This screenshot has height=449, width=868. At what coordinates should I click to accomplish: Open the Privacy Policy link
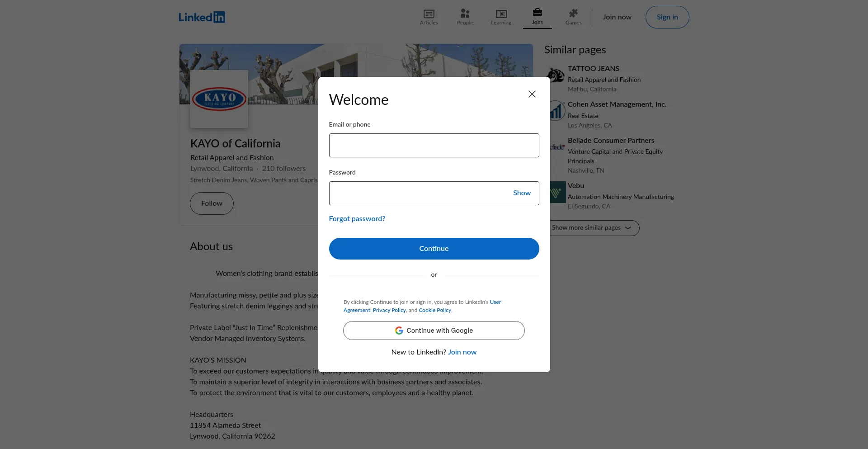click(389, 310)
